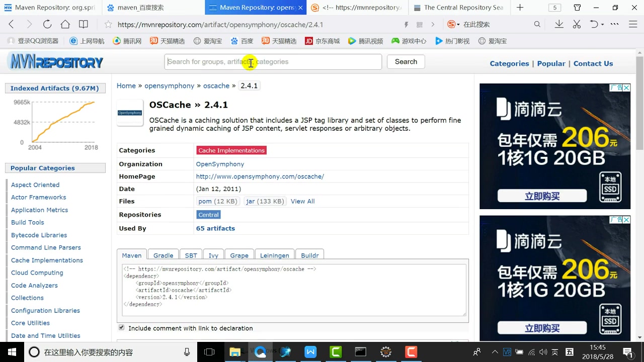
Task: Toggle Include comment with link checkbox
Action: pyautogui.click(x=121, y=327)
